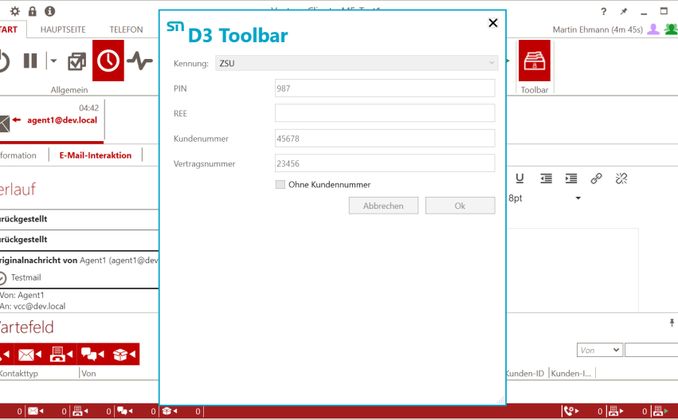The width and height of the screenshot is (678, 420).
Task: Toggle underline formatting in the editor
Action: tap(520, 178)
